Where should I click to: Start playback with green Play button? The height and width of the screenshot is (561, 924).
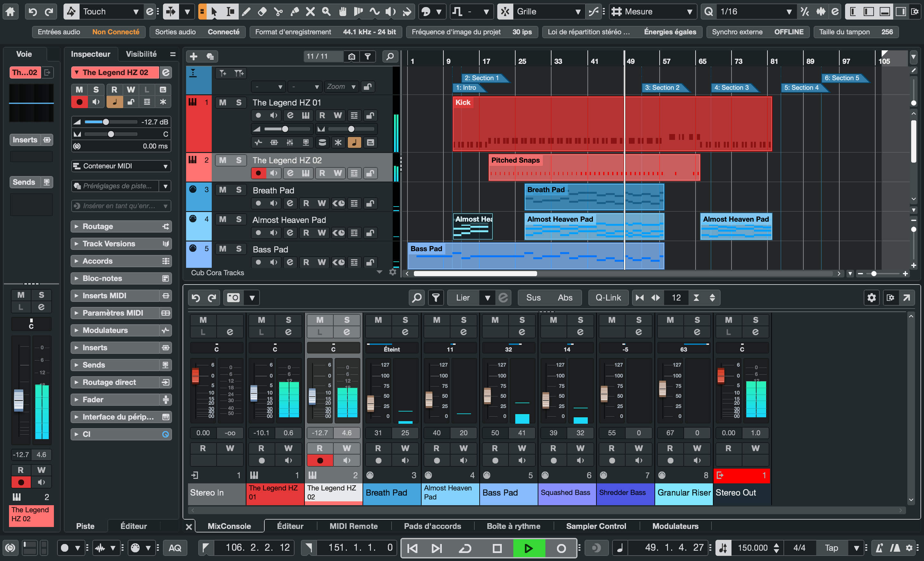(529, 548)
